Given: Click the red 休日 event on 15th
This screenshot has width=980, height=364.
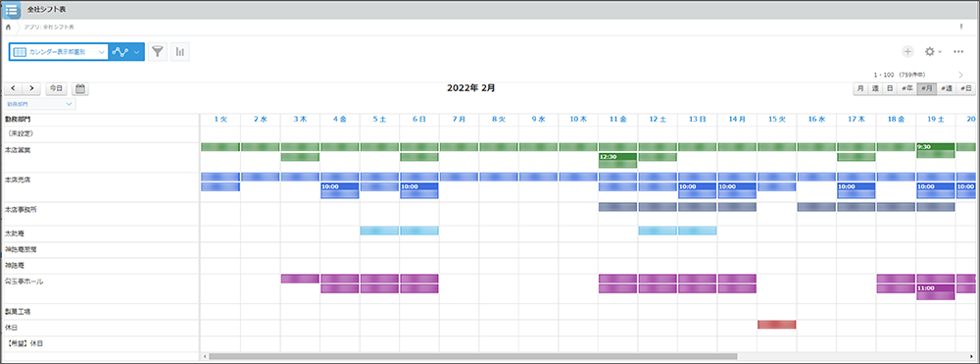Looking at the screenshot, I should coord(776,325).
